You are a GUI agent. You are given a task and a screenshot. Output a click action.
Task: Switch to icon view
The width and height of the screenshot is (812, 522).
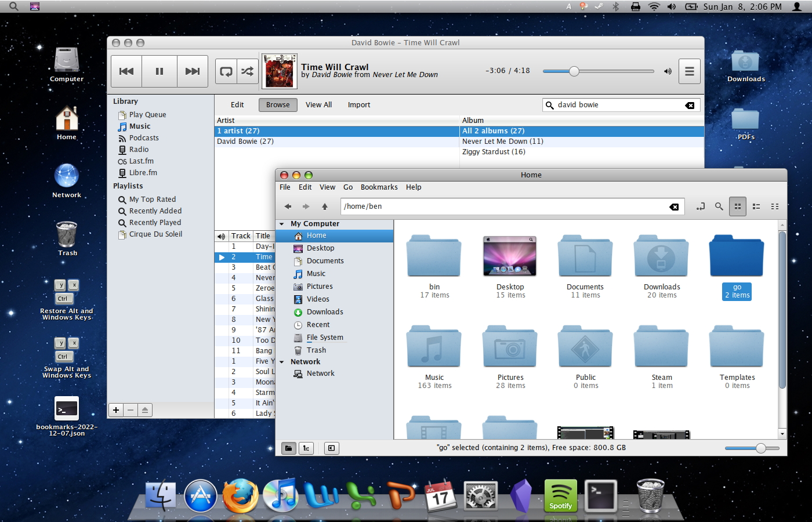click(x=738, y=206)
